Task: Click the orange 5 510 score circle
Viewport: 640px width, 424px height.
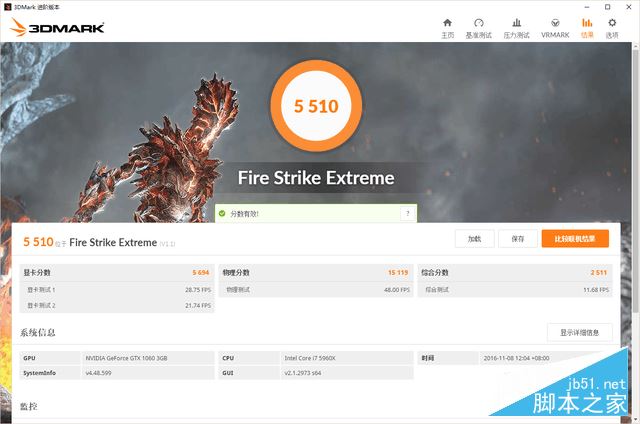Action: (x=316, y=106)
